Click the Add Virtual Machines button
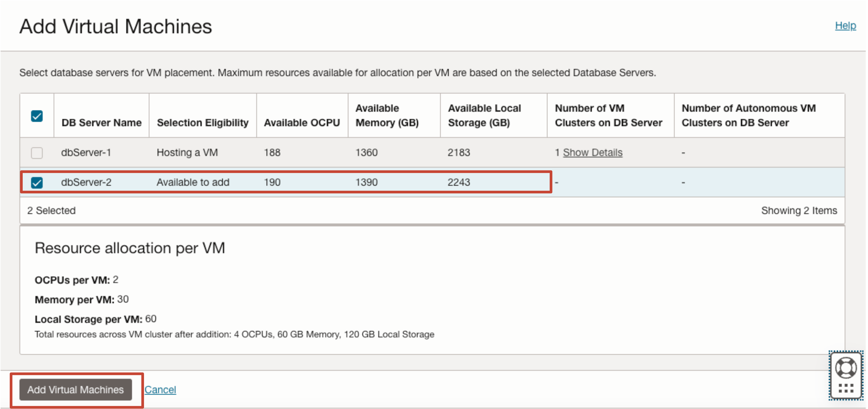Viewport: 868px width, 409px height. [x=76, y=390]
